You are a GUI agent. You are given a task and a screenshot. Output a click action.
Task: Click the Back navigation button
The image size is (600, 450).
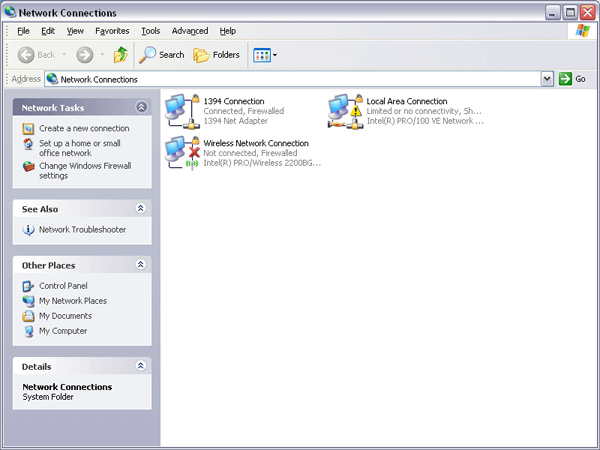pos(36,55)
